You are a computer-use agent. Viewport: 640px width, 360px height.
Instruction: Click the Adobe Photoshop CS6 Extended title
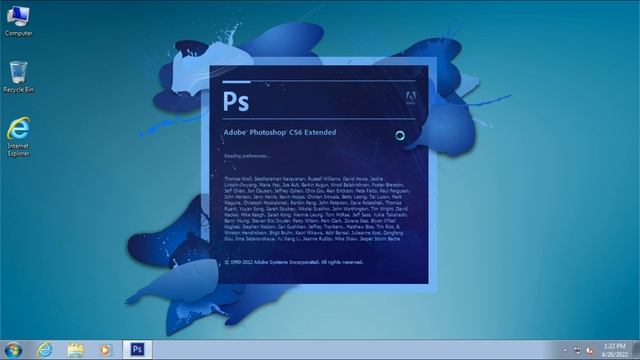[x=280, y=132]
